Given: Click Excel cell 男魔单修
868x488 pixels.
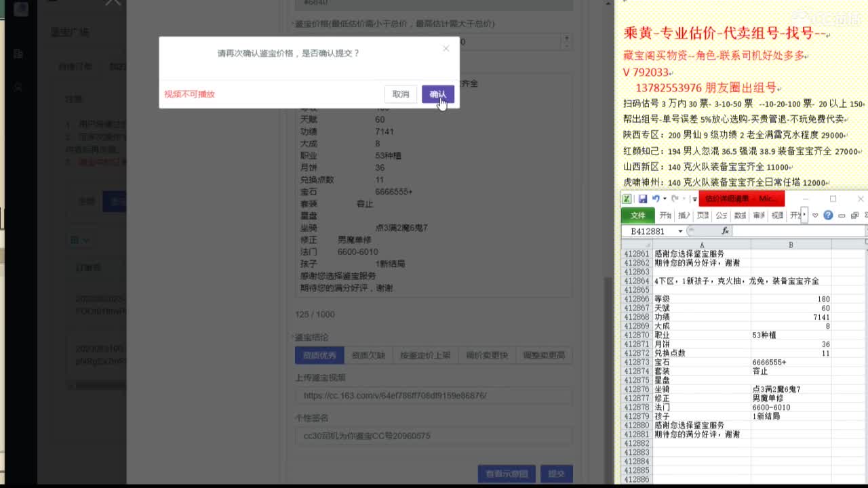Looking at the screenshot, I should tap(791, 399).
